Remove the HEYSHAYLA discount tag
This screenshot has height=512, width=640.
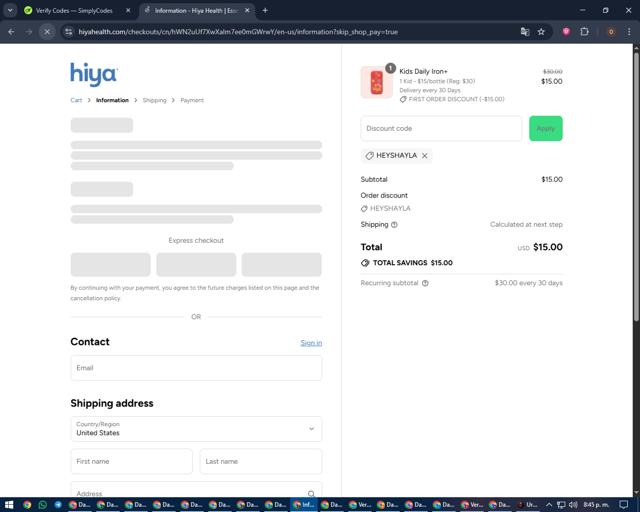tap(424, 156)
